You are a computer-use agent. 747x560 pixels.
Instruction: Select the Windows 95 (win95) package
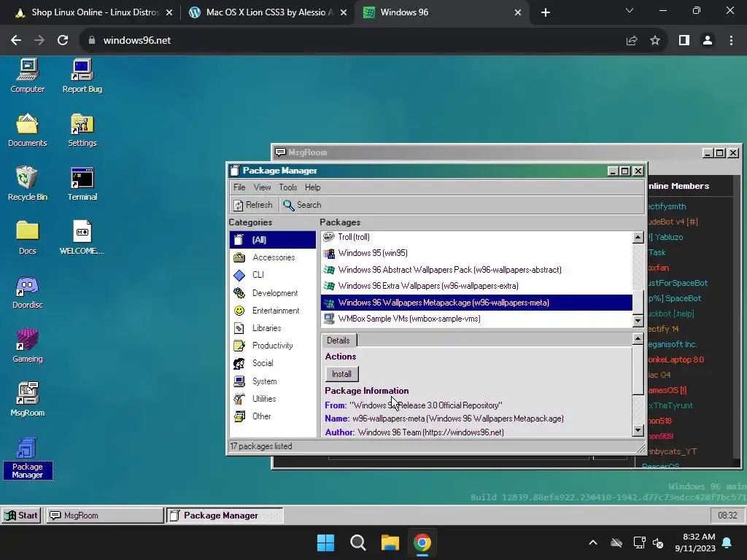pyautogui.click(x=476, y=253)
